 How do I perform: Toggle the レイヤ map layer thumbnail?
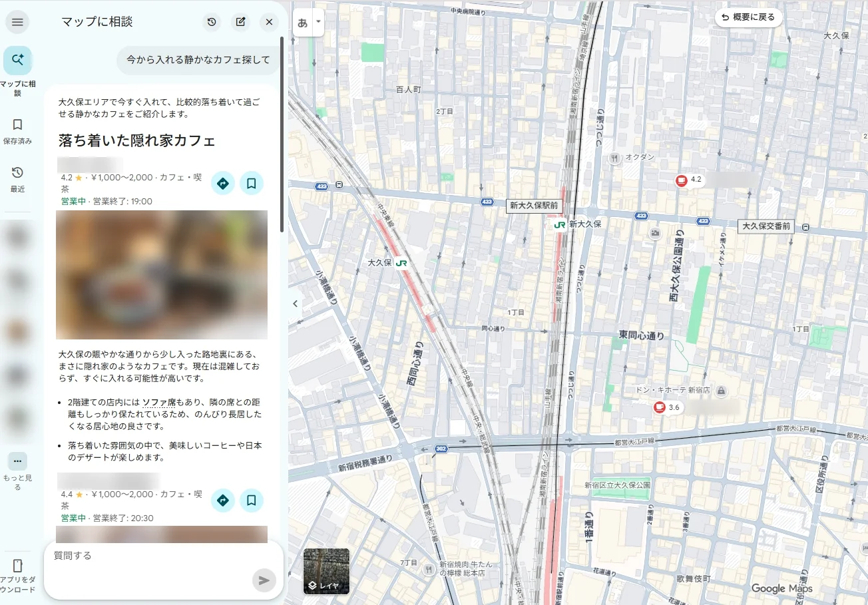click(326, 571)
